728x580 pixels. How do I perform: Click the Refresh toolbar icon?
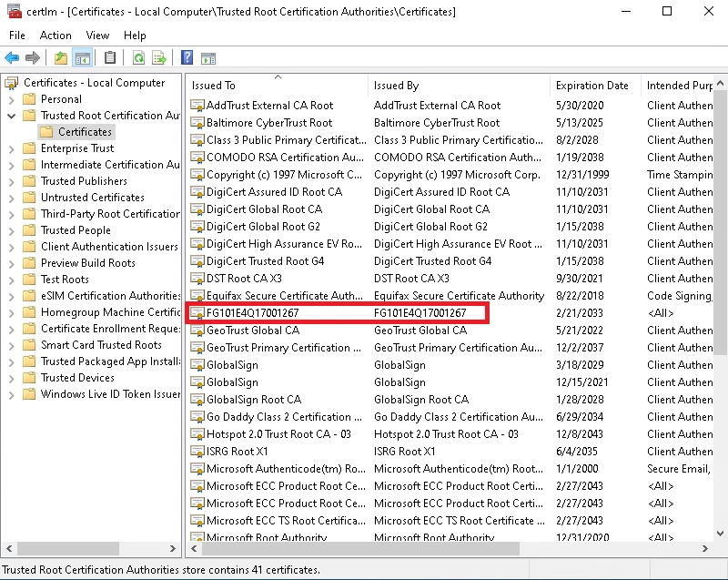(138, 58)
